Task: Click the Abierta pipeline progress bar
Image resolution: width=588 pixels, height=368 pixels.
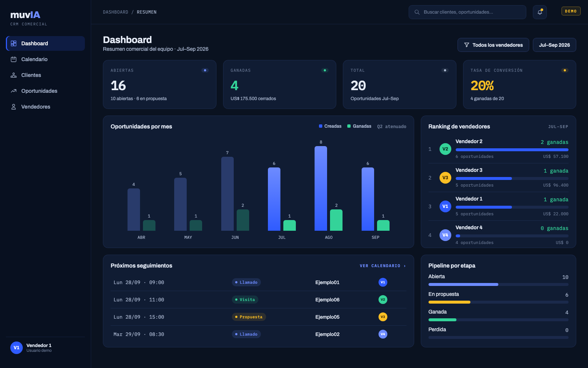Action: [x=498, y=284]
